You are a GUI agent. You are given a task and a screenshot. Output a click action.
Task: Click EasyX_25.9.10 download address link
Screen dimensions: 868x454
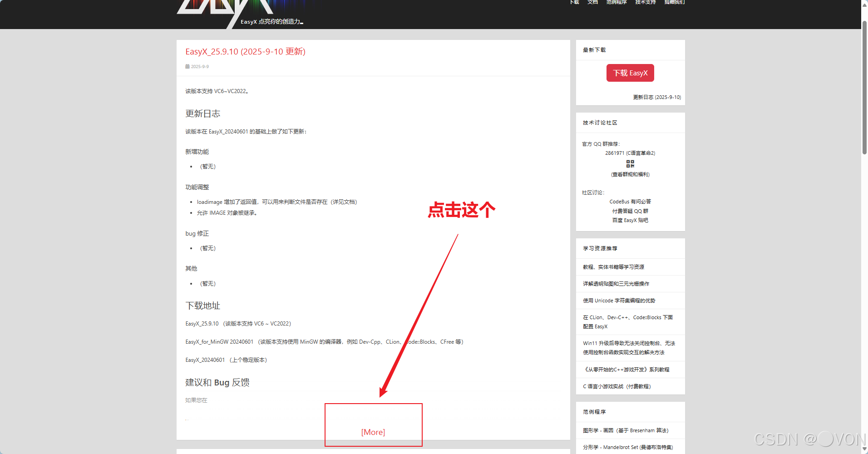(202, 324)
